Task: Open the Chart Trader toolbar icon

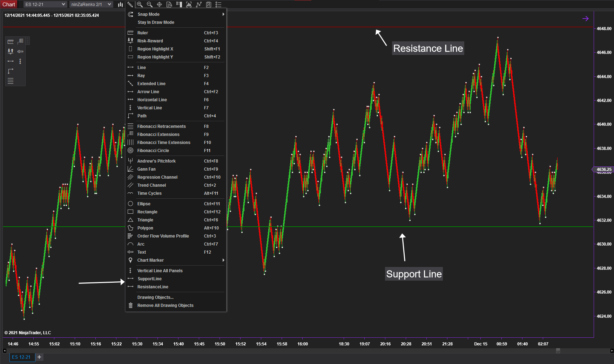Action: click(x=179, y=5)
